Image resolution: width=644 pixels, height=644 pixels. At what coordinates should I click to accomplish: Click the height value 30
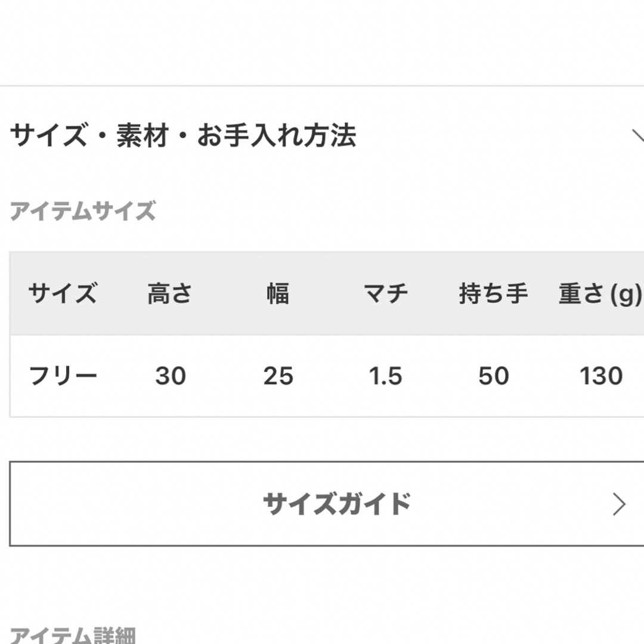pyautogui.click(x=171, y=376)
